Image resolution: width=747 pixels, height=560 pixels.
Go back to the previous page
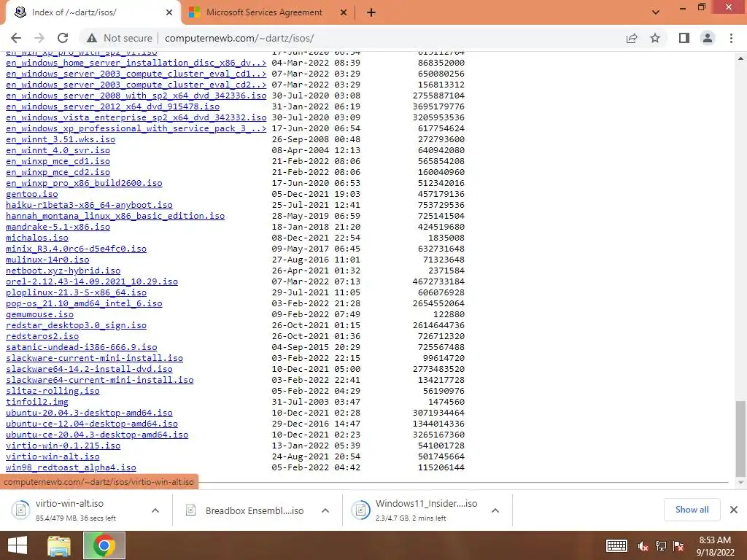[16, 38]
